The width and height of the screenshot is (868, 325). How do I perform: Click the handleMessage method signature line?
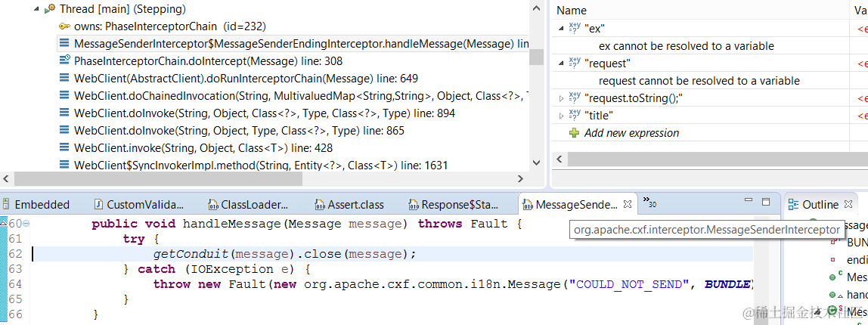tap(307, 224)
